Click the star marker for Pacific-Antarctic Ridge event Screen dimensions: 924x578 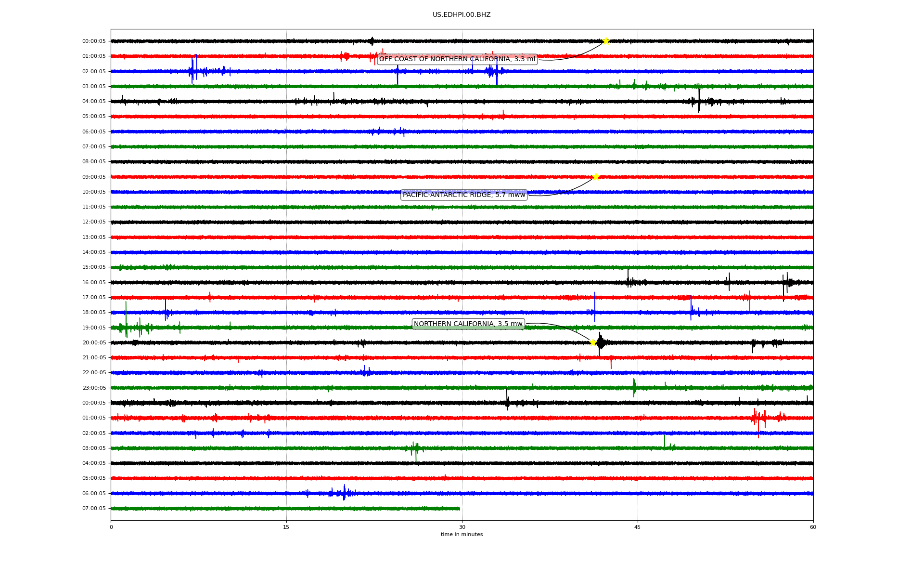coord(596,177)
